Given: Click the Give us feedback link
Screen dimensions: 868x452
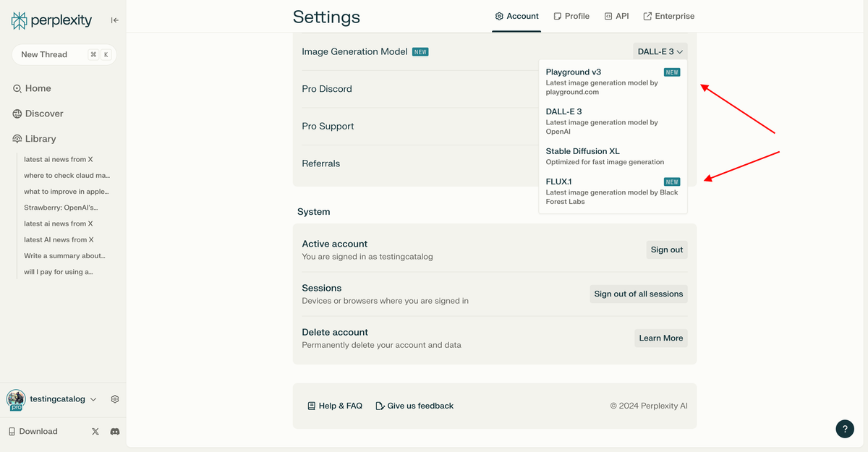Looking at the screenshot, I should click(x=414, y=406).
